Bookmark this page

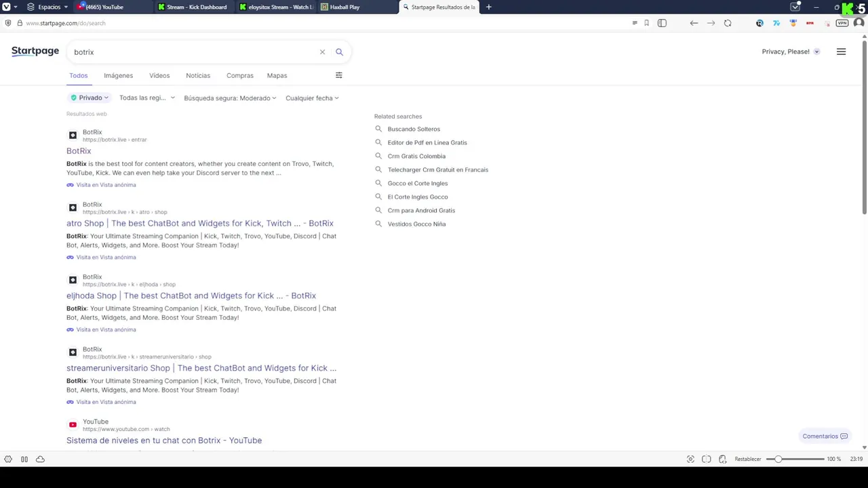[x=646, y=23]
